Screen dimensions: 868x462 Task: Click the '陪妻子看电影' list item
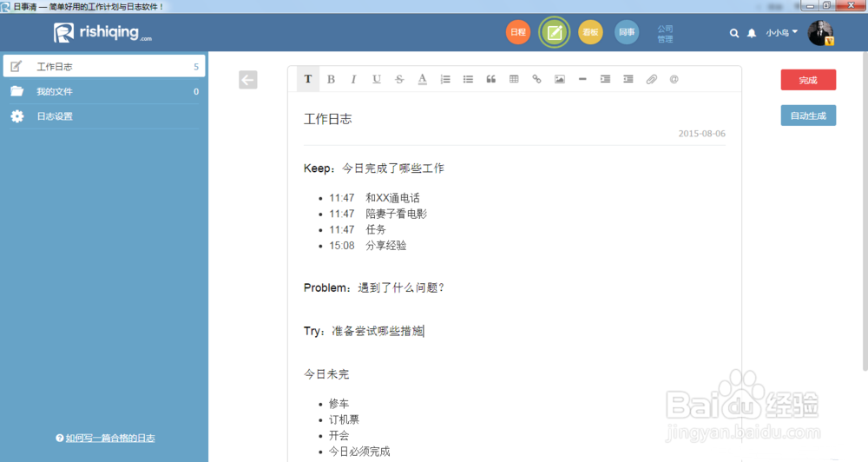[x=397, y=214]
